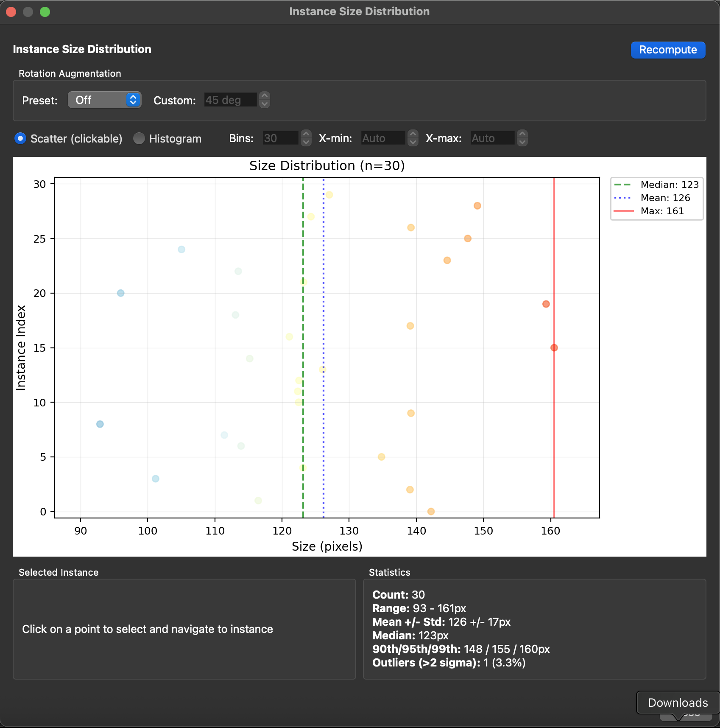Decrement the X-min stepper
Image resolution: width=720 pixels, height=728 pixels.
(413, 142)
